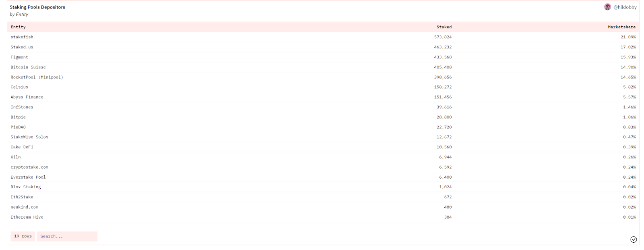Click the 17.02% marketshare value
Screen dimensions: 644x250
point(628,47)
